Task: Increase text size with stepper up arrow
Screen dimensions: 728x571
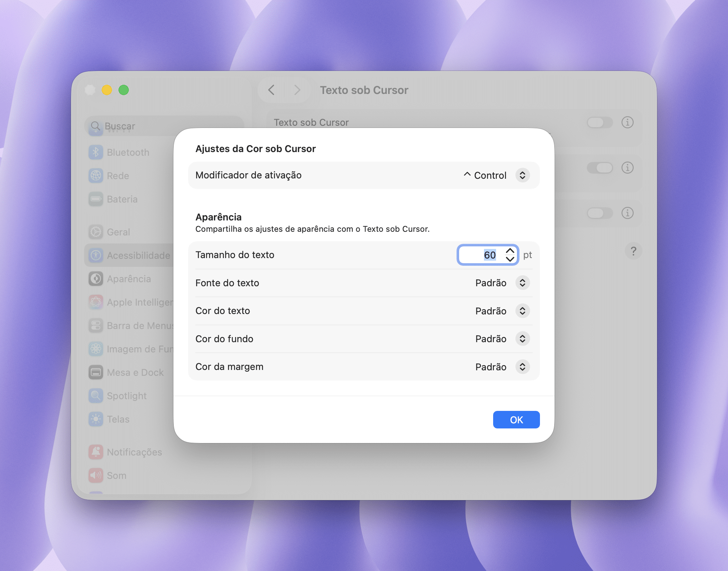Action: point(510,251)
